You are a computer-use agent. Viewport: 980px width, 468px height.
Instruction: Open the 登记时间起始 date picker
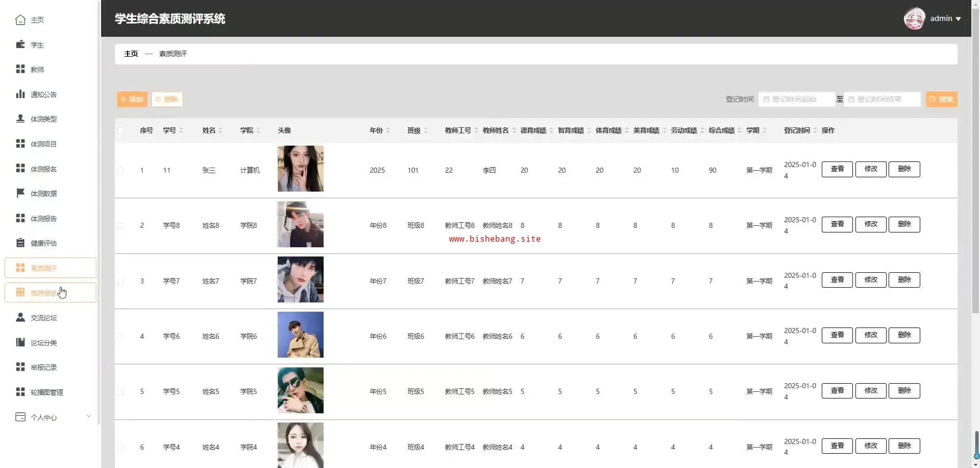(x=796, y=99)
